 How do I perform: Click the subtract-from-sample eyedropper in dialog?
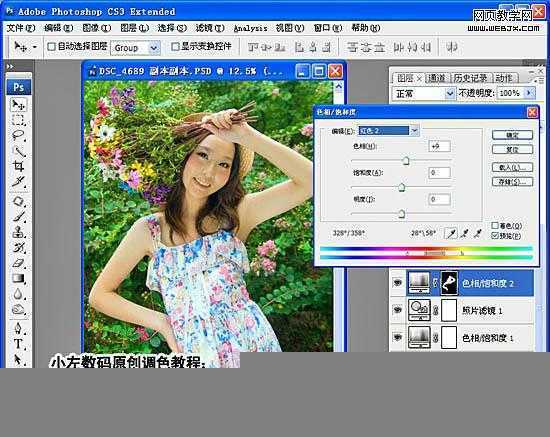[477, 233]
